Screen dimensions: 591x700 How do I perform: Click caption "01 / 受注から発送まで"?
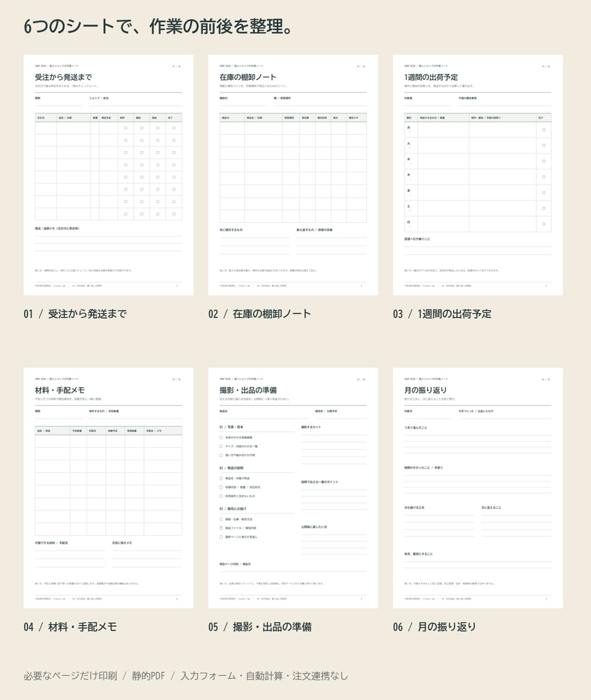[x=75, y=314]
